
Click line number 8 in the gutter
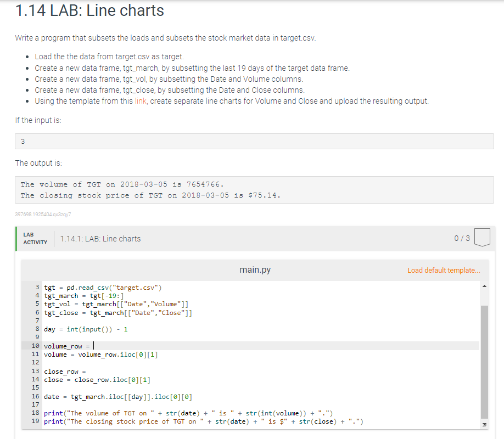point(36,329)
